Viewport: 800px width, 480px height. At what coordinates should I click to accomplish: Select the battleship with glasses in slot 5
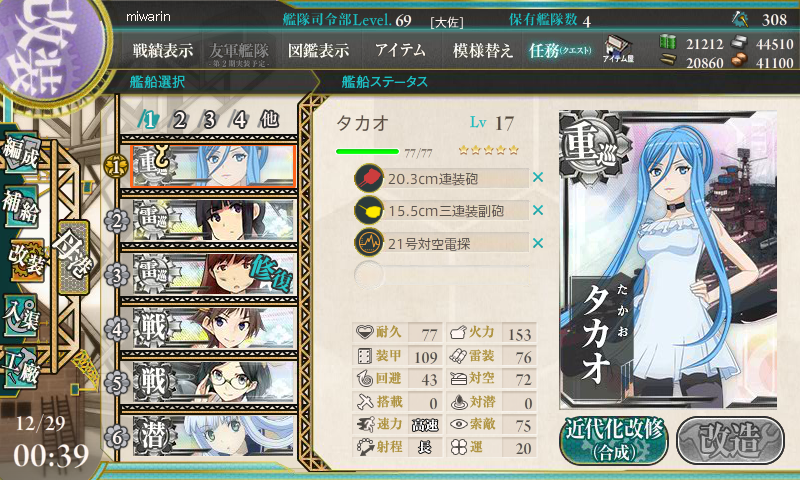point(213,382)
